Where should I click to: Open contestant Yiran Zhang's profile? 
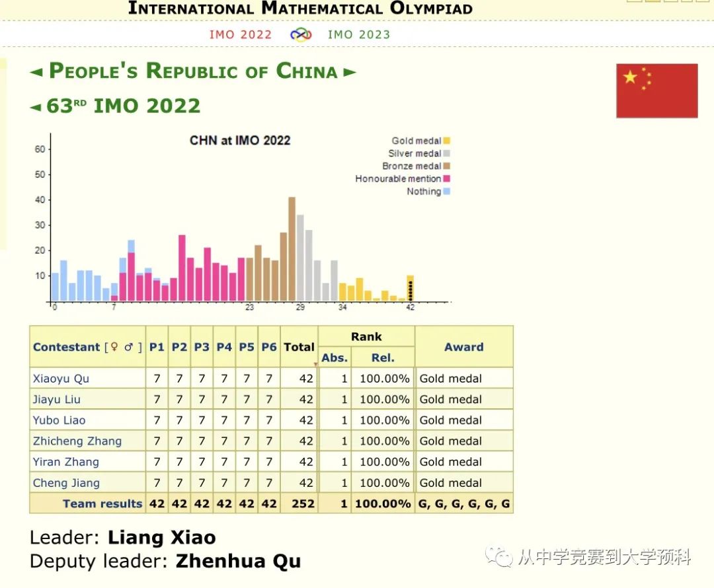tap(66, 462)
